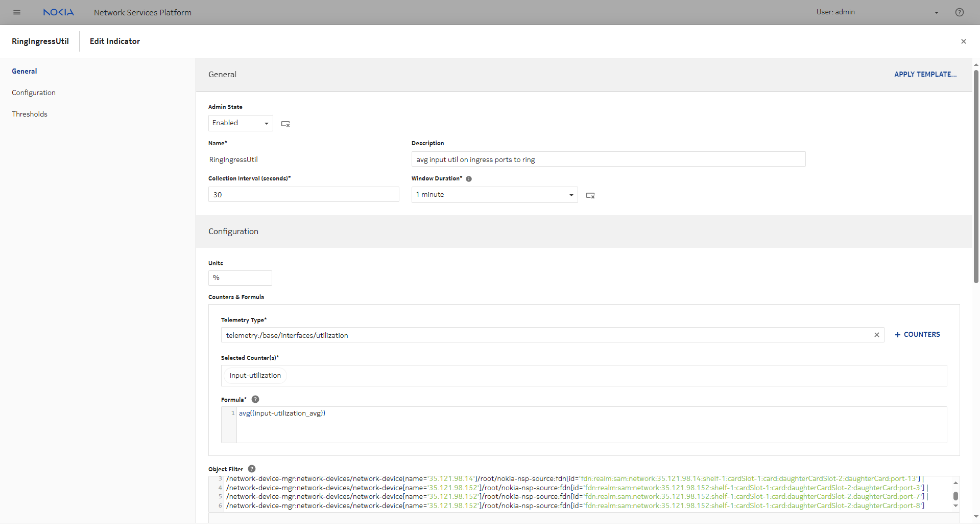Click the Nokia logo
Screen dimensions: 980x528
pyautogui.click(x=59, y=12)
